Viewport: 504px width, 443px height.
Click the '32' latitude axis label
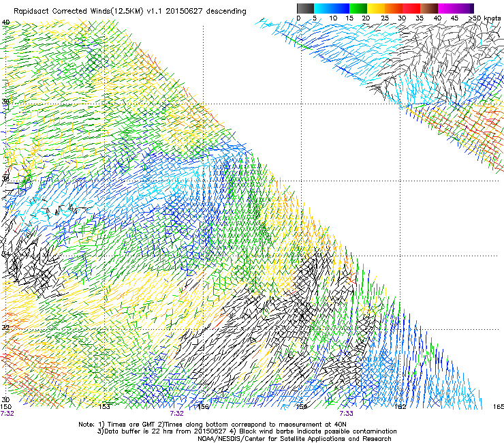pos(5,328)
